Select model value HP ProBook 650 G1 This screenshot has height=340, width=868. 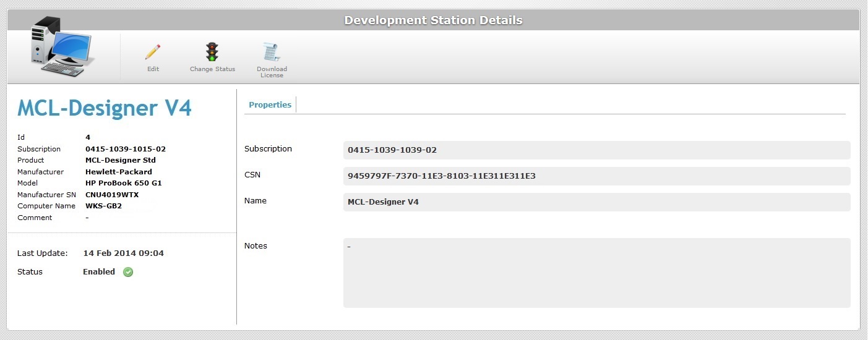tap(124, 183)
